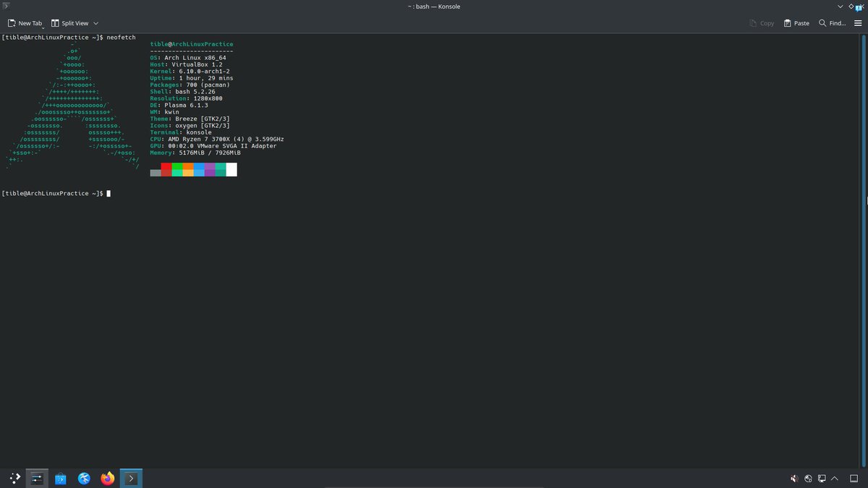Click the Paste toolbar button
Screen dimensions: 868x488
(x=796, y=23)
